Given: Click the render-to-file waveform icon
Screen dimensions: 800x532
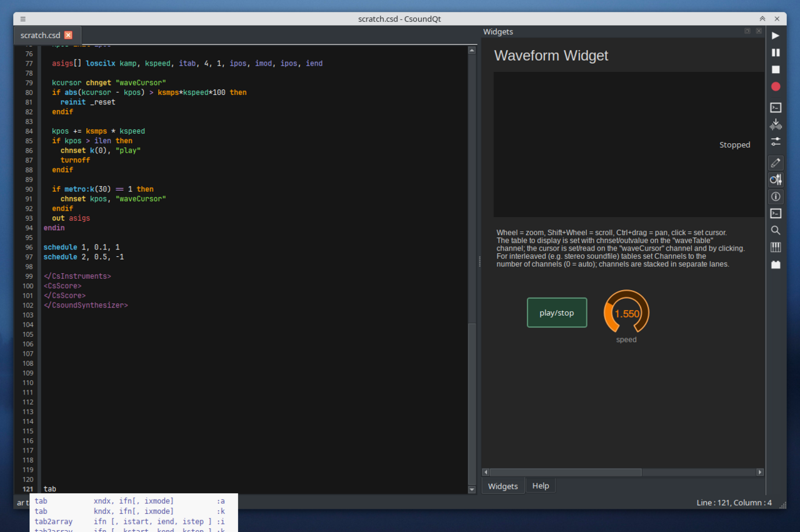Looking at the screenshot, I should [776, 124].
